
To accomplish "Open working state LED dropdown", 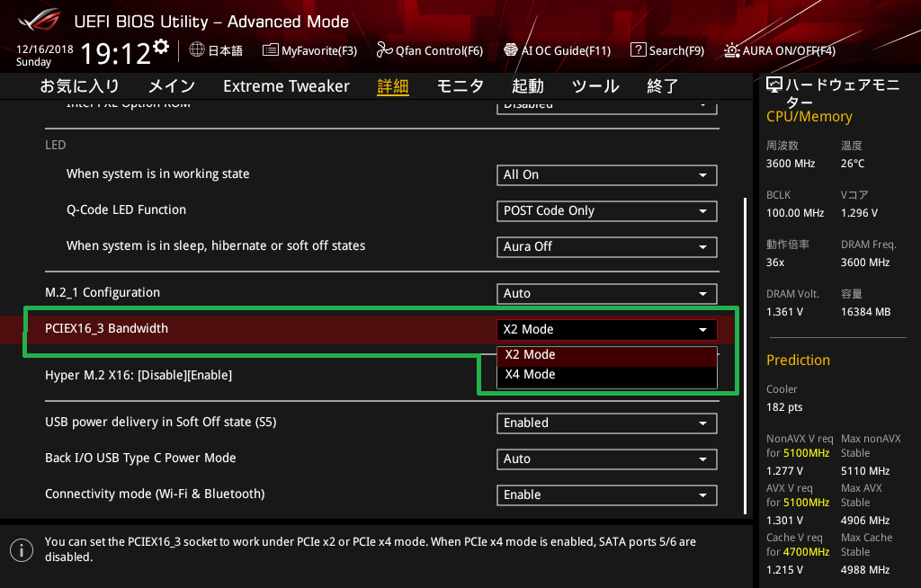I will tap(607, 175).
